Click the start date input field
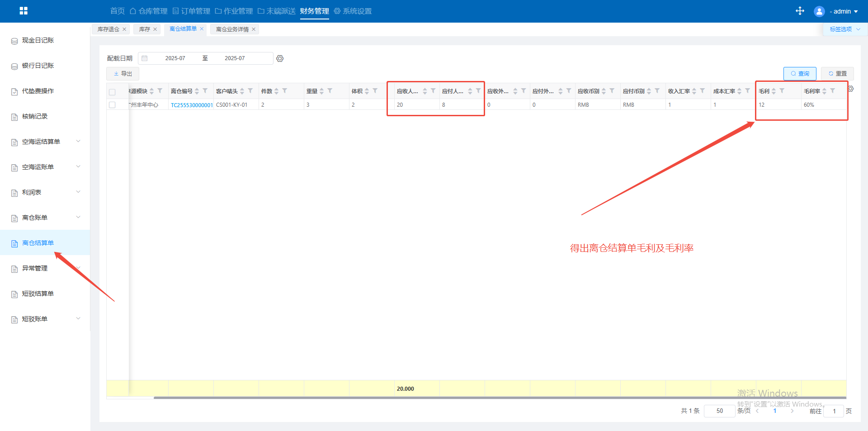This screenshot has width=868, height=431. pos(175,58)
